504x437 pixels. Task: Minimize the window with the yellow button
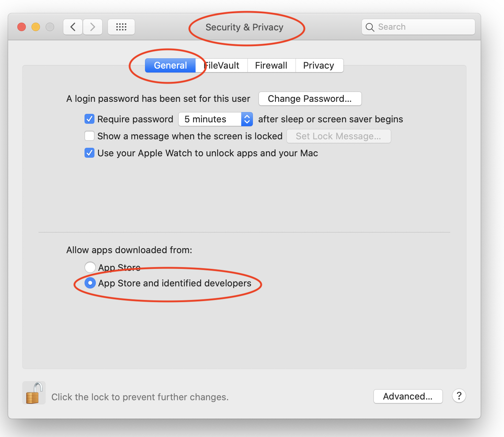point(36,27)
